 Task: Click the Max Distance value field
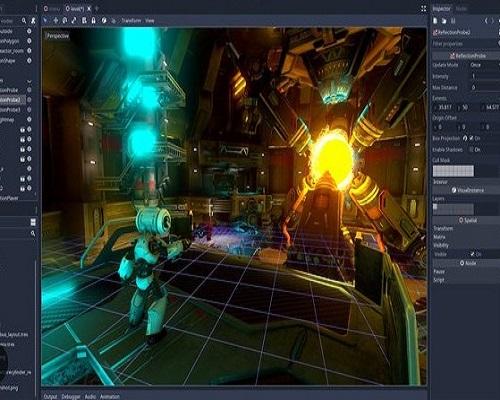point(484,87)
